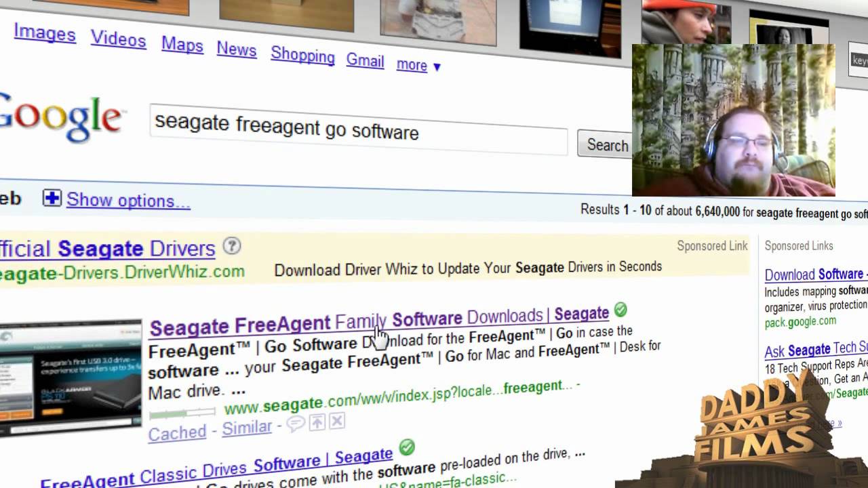Click the thumbnail showing a person in an orange hat
The width and height of the screenshot is (868, 488).
[686, 22]
